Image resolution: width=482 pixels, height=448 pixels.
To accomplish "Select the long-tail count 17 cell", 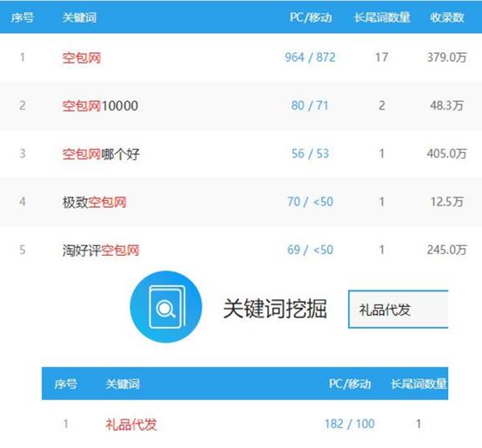I will coord(382,57).
